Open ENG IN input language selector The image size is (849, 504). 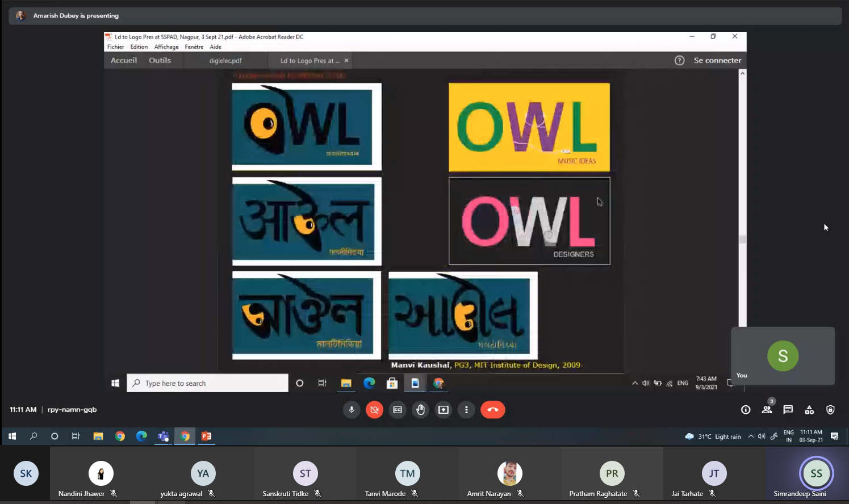(x=789, y=436)
